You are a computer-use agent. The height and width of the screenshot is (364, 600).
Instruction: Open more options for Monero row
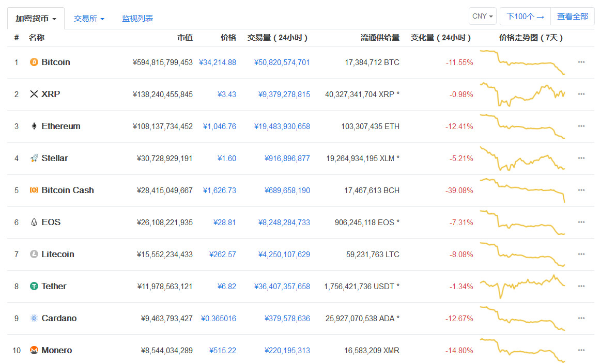click(x=581, y=350)
